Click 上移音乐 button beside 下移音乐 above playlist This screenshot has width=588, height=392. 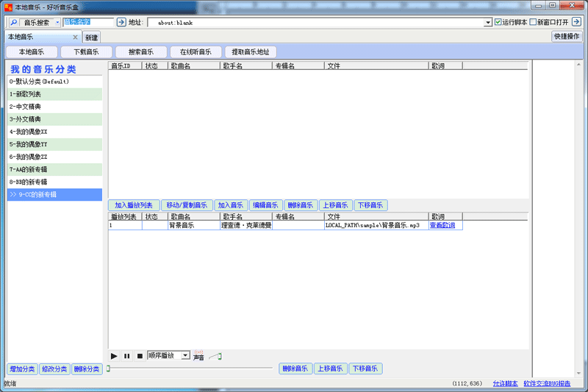click(x=335, y=205)
